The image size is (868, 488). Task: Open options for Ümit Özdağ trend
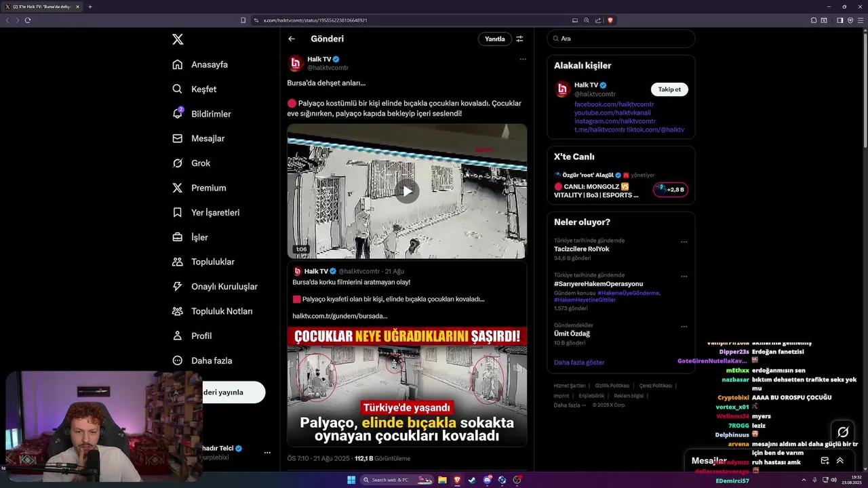(x=684, y=327)
